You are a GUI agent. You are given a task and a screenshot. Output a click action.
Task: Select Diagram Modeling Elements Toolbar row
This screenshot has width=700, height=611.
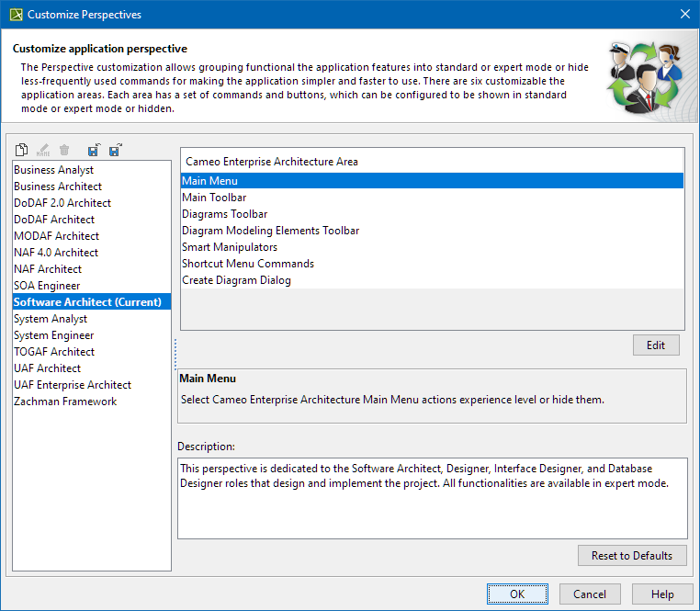tap(432, 230)
